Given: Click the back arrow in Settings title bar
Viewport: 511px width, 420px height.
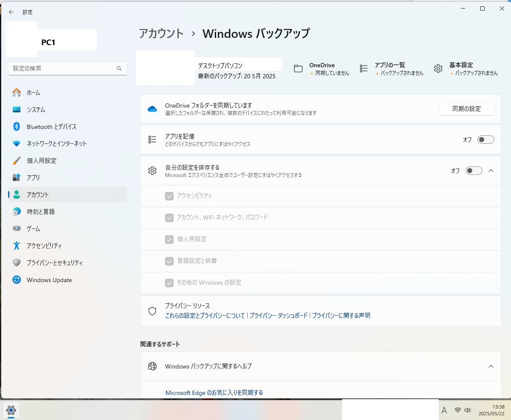Looking at the screenshot, I should (x=11, y=12).
